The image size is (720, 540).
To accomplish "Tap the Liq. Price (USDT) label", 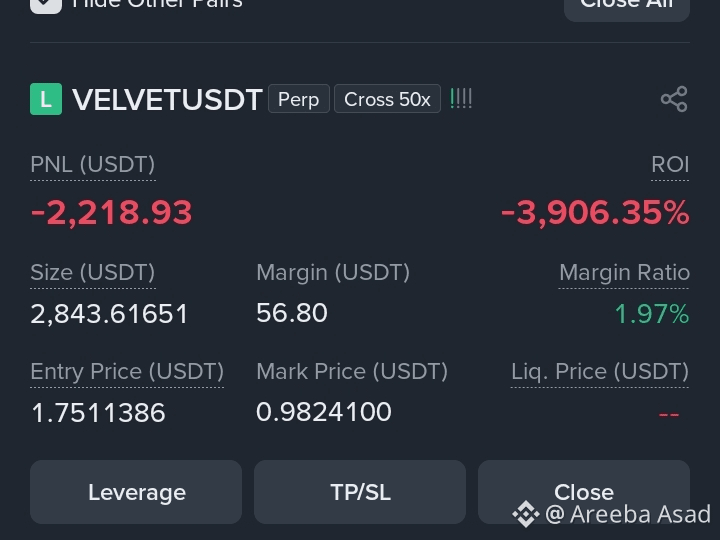I will 600,371.
